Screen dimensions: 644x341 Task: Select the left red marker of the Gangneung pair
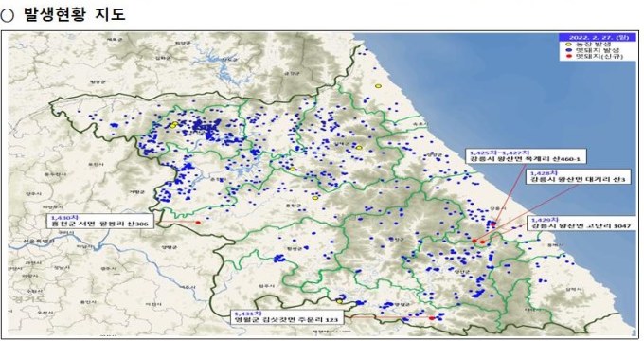(x=474, y=242)
